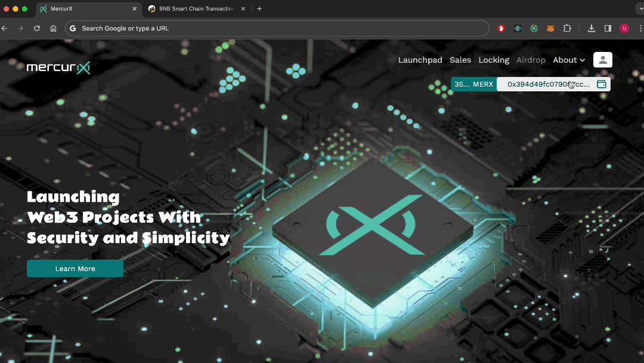644x363 pixels.
Task: Open the MetaMask fox extension
Action: (550, 29)
